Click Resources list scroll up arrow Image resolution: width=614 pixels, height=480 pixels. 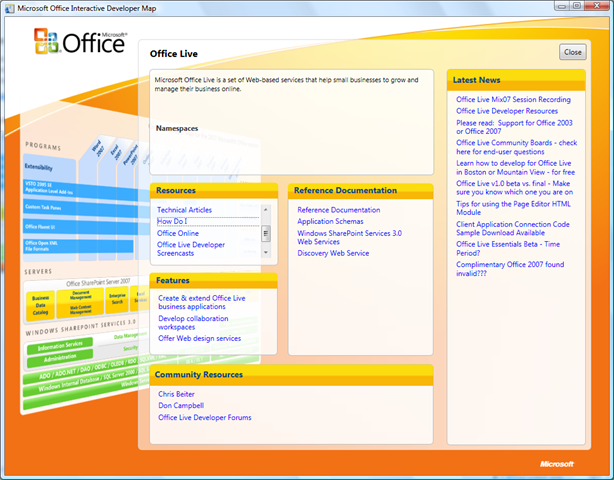coord(265,210)
